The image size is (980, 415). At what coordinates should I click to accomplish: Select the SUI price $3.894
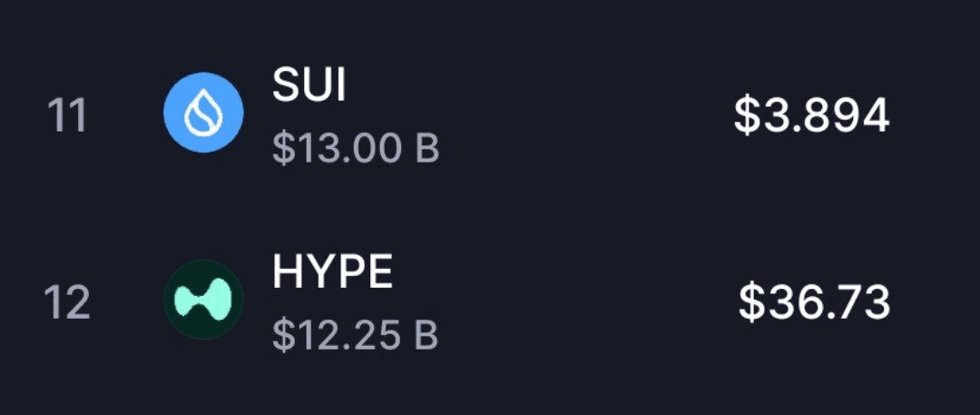(811, 116)
